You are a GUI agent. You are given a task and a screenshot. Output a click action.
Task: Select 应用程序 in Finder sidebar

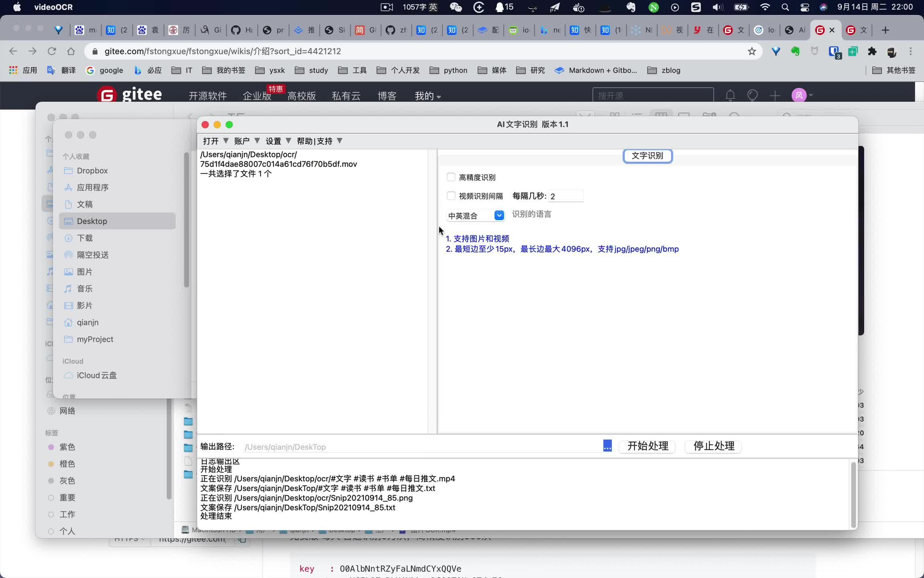117,187
